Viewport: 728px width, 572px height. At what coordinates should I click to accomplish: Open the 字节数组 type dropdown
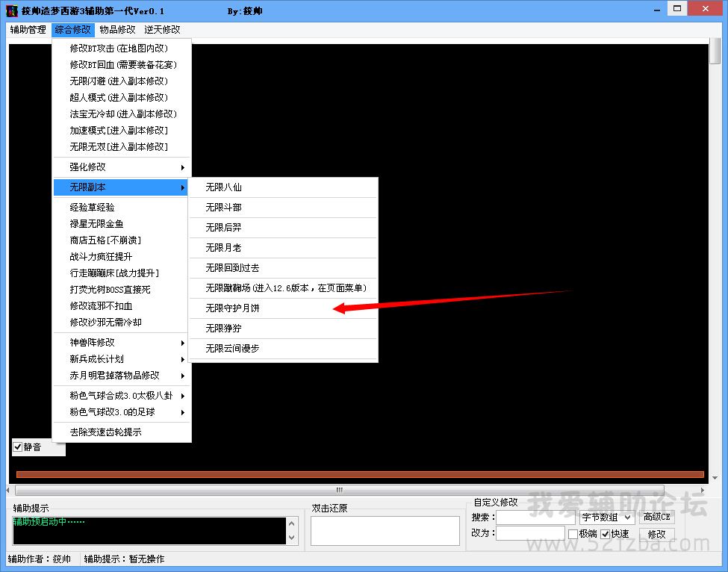[x=607, y=517]
